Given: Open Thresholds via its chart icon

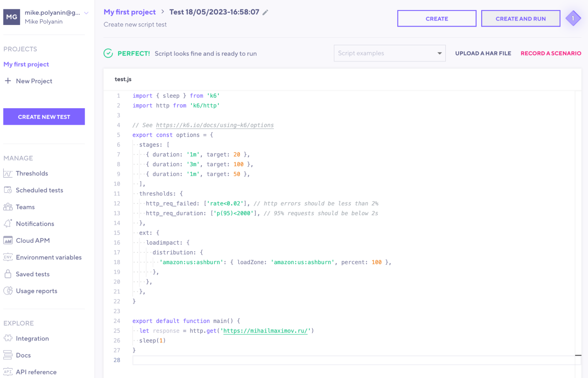Looking at the screenshot, I should tap(8, 174).
